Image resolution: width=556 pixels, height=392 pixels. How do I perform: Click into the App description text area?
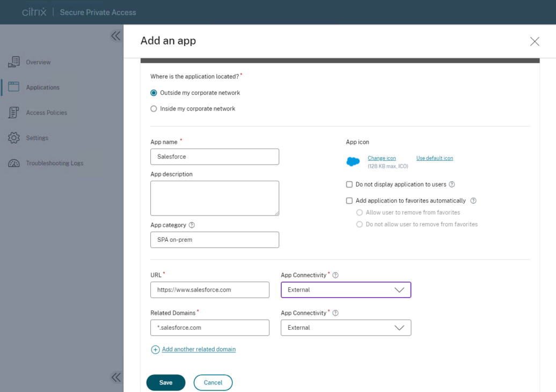214,198
